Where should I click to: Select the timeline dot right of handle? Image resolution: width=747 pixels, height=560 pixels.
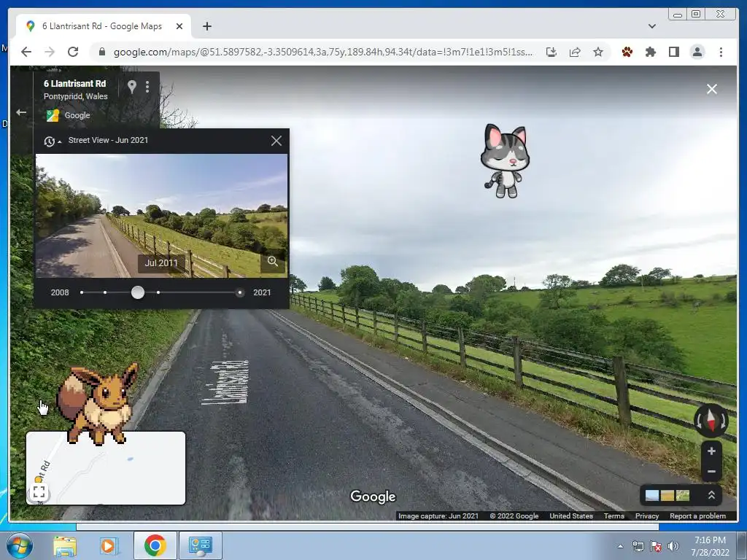coord(158,292)
